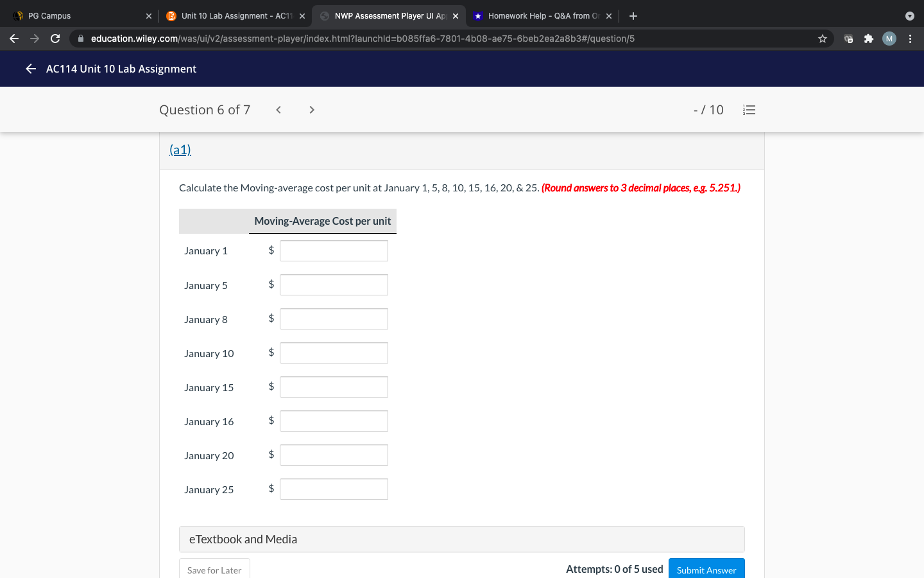Go to the previous question with the left chevron

click(278, 109)
